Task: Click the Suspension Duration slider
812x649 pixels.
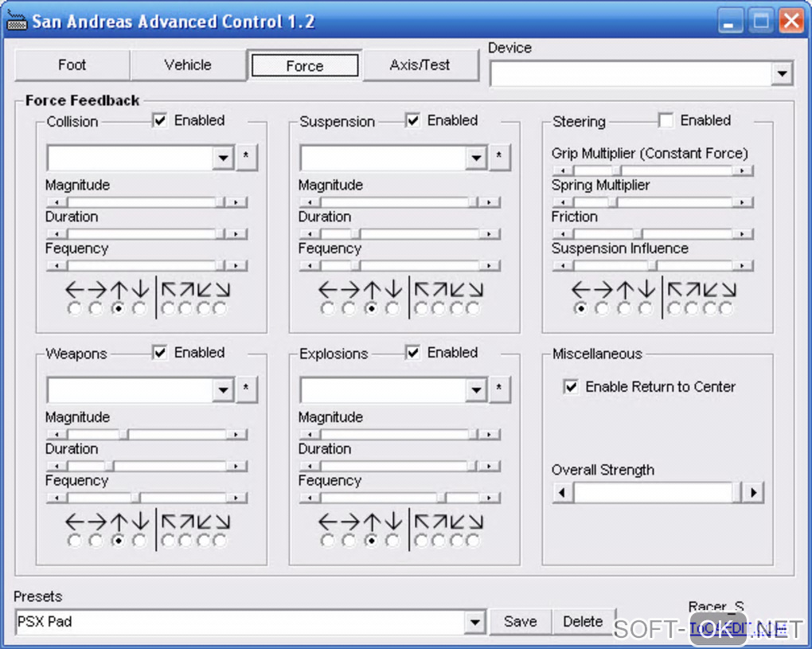Action: coord(400,233)
